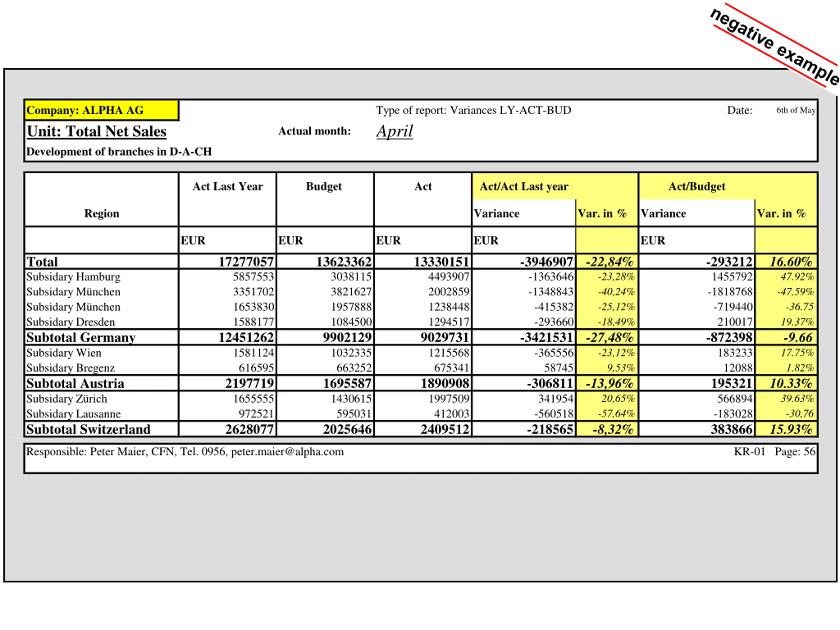The width and height of the screenshot is (840, 630).
Task: Select the 'Unit: Total Net Sales' heading
Action: 96,131
